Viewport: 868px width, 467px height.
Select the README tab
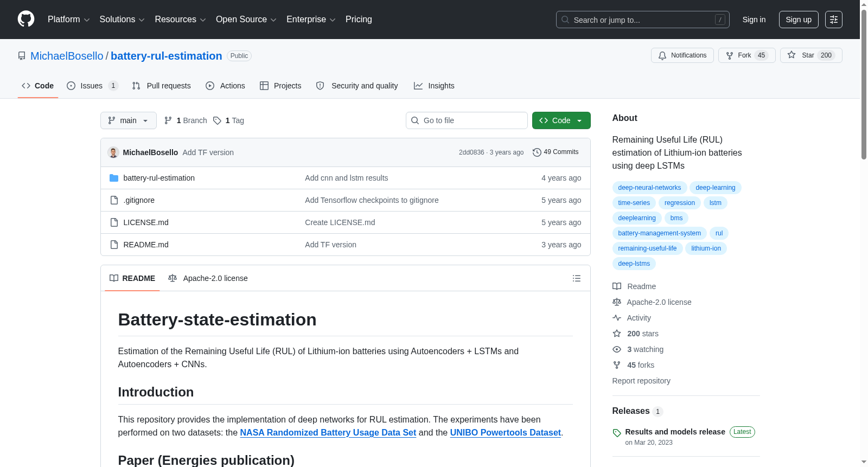132,278
